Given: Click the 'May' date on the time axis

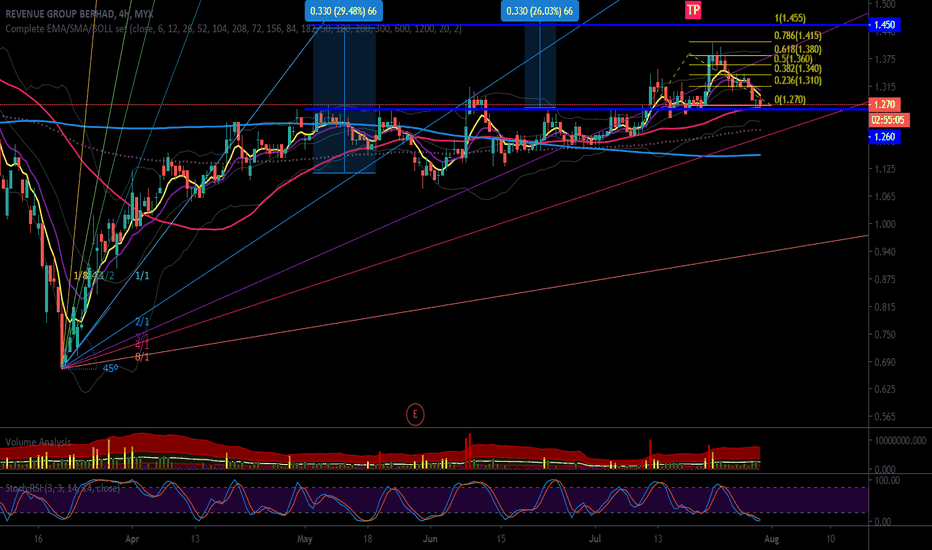Looking at the screenshot, I should [304, 539].
